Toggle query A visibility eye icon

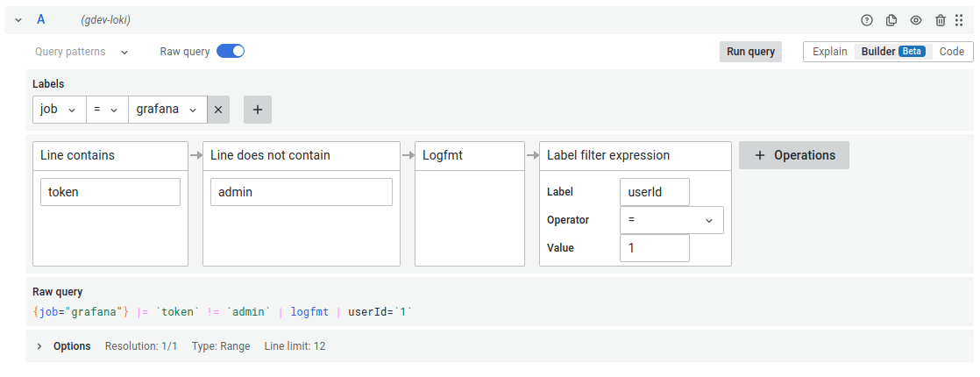916,20
